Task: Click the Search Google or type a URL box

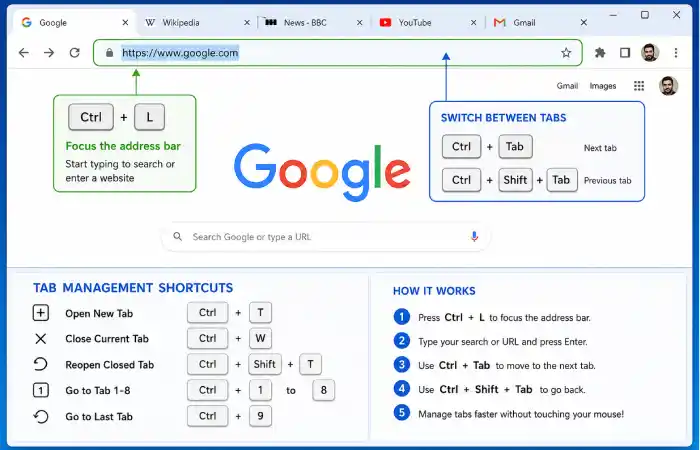Action: tap(326, 237)
